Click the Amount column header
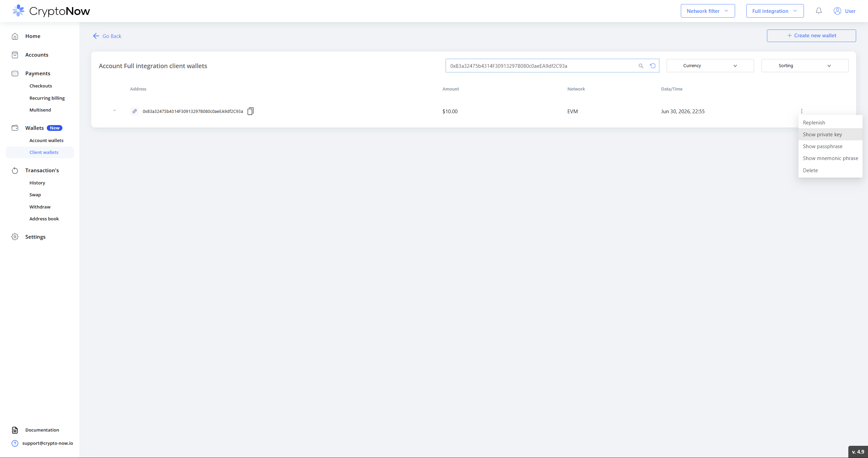The image size is (868, 458). tap(451, 89)
